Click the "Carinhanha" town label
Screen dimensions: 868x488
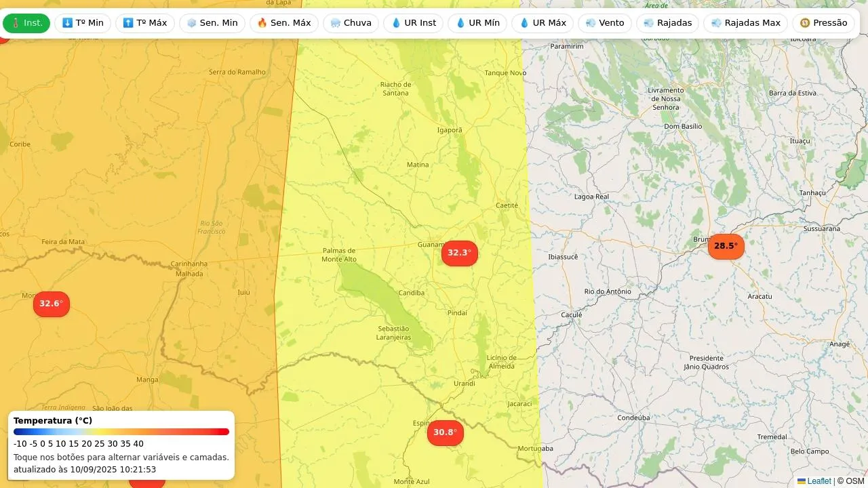pos(189,264)
